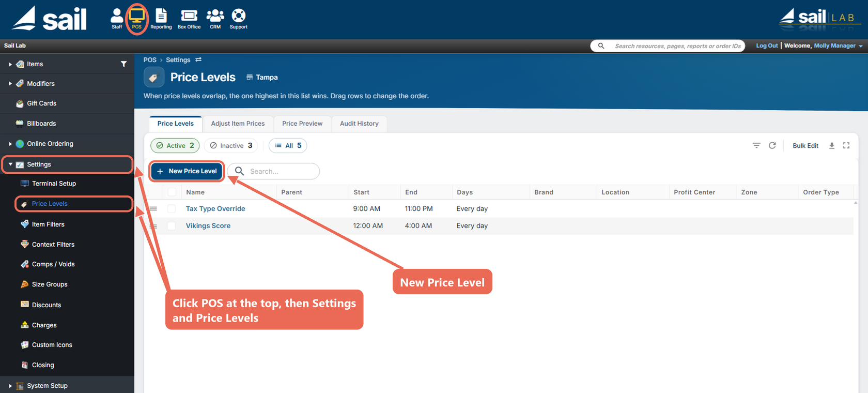The height and width of the screenshot is (393, 868).
Task: Filter by Active price levels
Action: [x=175, y=146]
